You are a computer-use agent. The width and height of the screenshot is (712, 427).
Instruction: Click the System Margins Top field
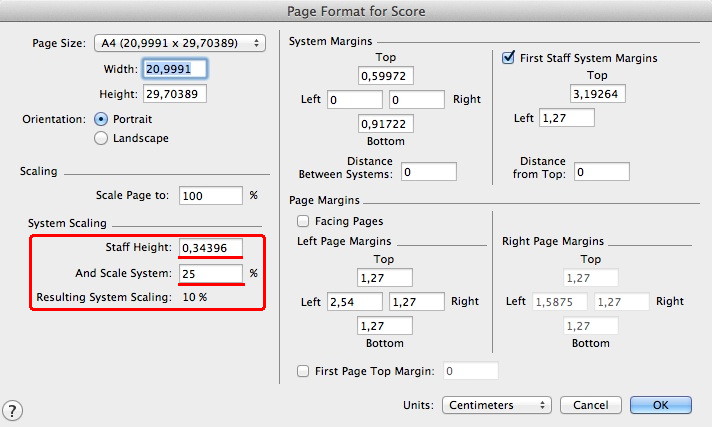click(385, 76)
